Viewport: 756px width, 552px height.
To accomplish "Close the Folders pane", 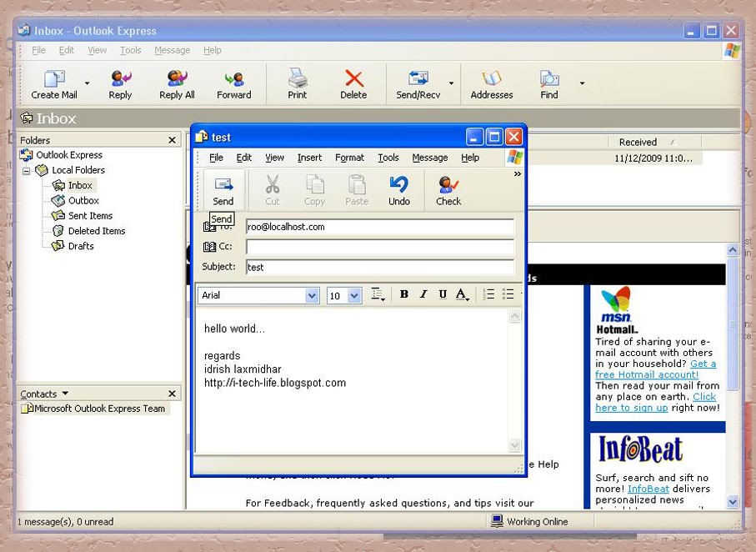I will 173,140.
